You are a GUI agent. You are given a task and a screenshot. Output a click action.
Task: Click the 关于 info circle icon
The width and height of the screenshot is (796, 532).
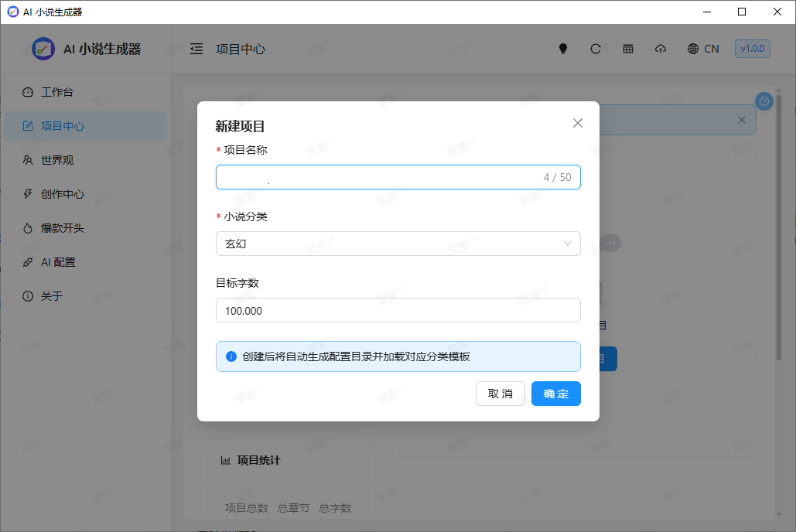(x=28, y=296)
